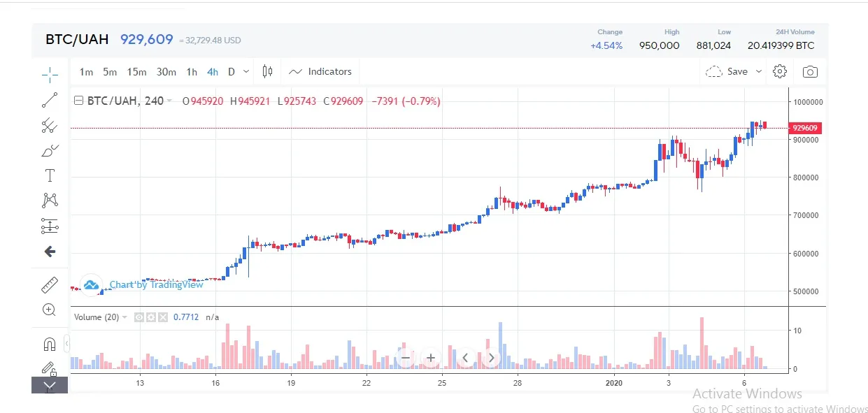Open the timeframe dropdown arrow
This screenshot has height=413, width=868.
[246, 72]
